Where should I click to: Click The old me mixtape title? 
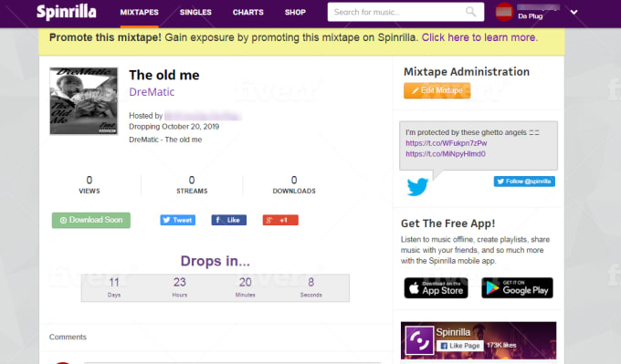pyautogui.click(x=164, y=75)
